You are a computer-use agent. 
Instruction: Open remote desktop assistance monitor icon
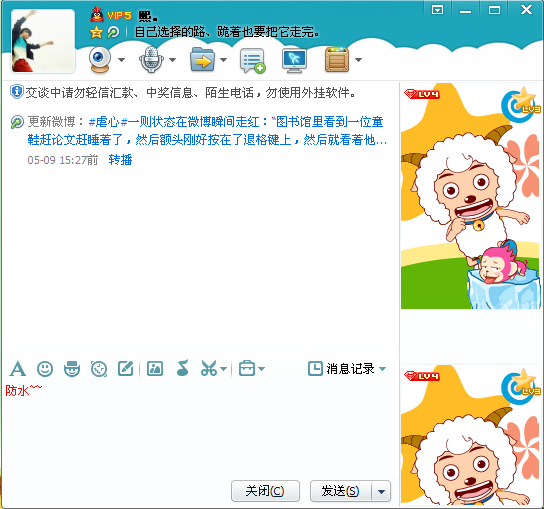pos(294,60)
